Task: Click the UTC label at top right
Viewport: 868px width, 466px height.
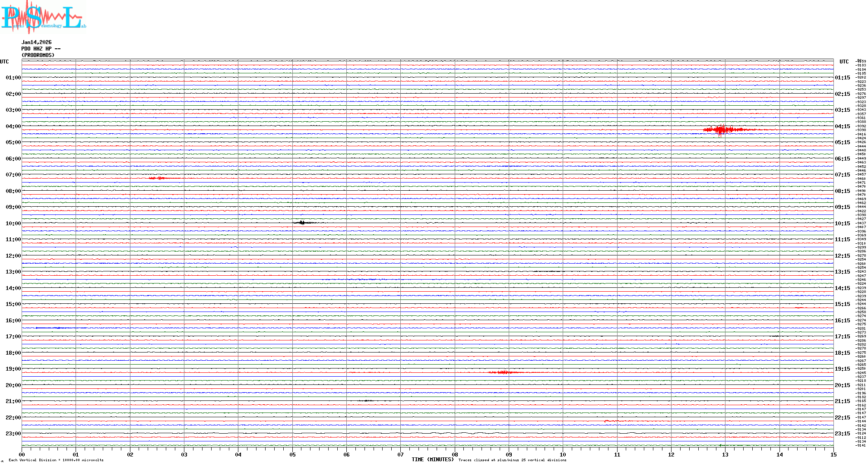Action: [x=844, y=62]
